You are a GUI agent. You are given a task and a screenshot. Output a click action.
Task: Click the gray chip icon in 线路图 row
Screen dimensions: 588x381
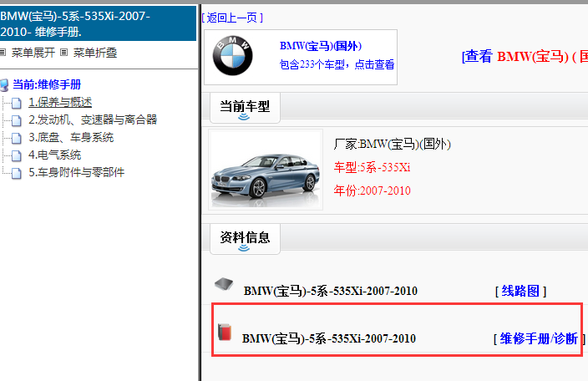click(x=224, y=284)
